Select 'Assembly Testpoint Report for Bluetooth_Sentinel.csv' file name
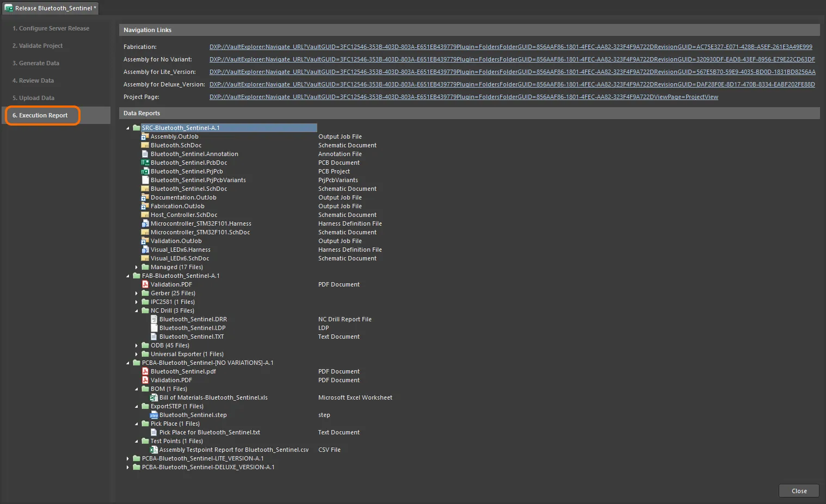826x504 pixels. 234,450
